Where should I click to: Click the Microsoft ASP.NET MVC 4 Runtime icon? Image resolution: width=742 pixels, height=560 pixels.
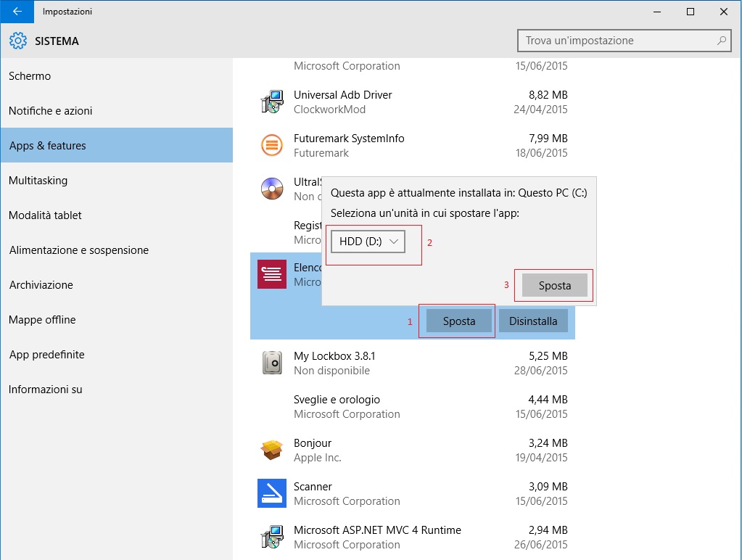click(x=272, y=537)
